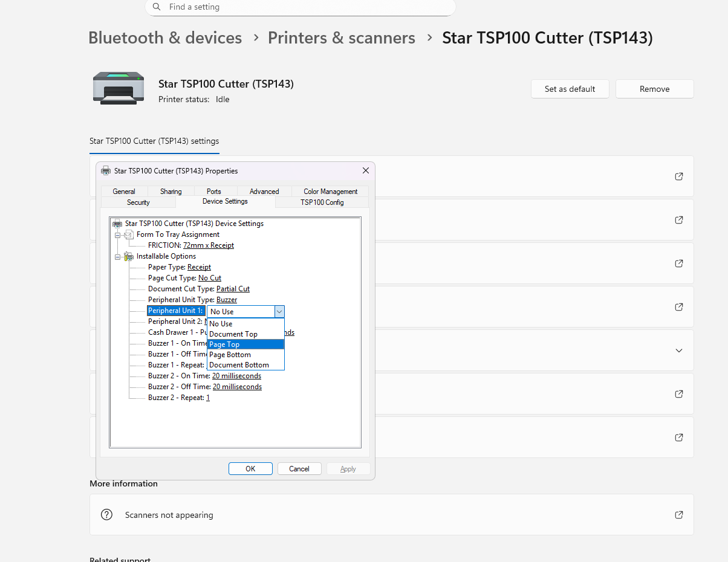Select the Installable Options label
The height and width of the screenshot is (562, 728).
click(166, 256)
